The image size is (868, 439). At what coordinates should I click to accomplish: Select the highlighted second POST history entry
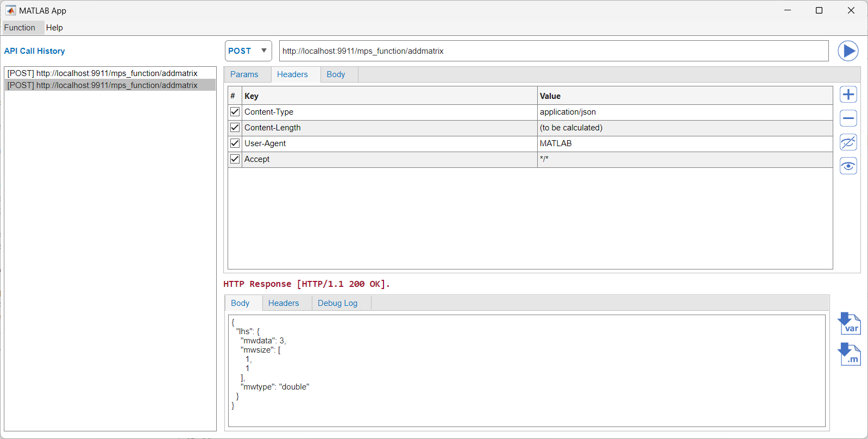coord(110,85)
